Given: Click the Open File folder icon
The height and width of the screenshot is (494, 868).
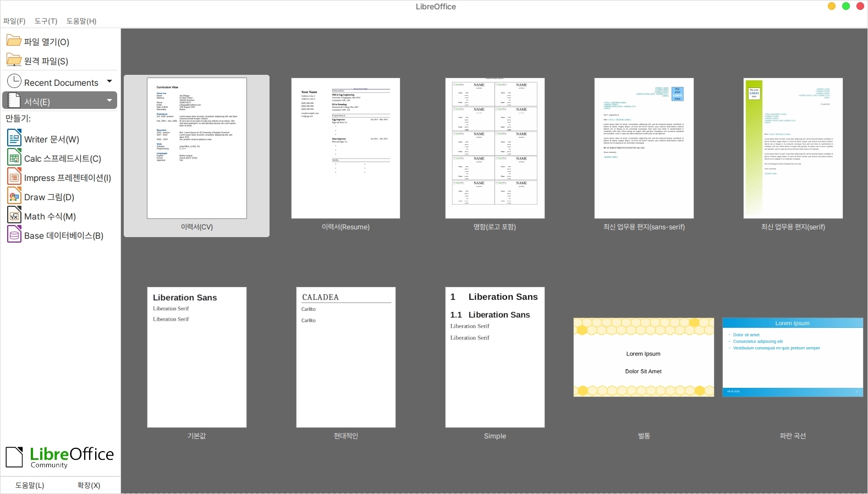Looking at the screenshot, I should pyautogui.click(x=14, y=41).
